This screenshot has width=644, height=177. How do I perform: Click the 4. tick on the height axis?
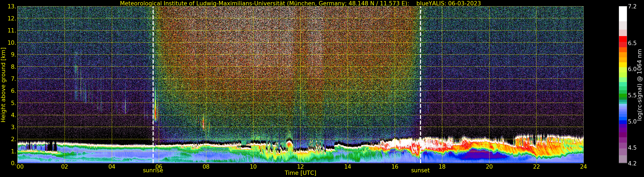pos(14,115)
